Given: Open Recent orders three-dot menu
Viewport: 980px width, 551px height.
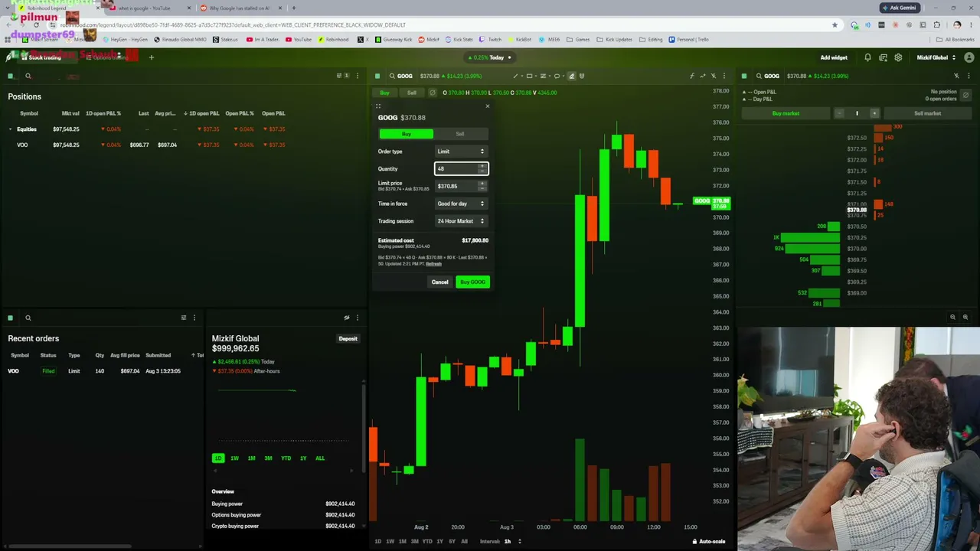Looking at the screenshot, I should click(x=194, y=318).
